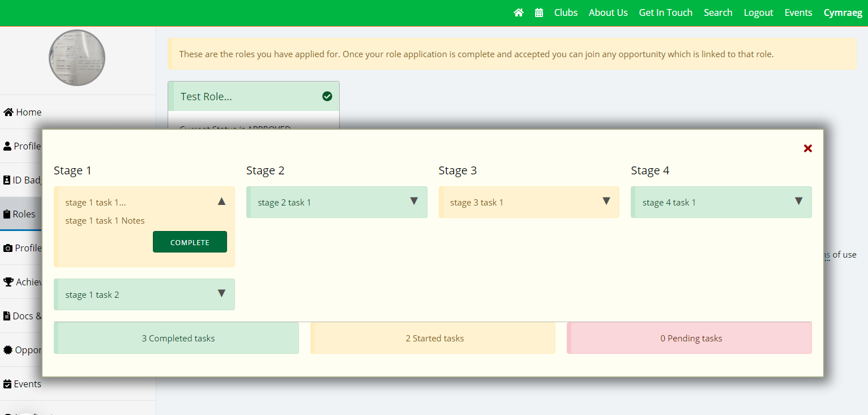Expand stage 3 task 1 details
This screenshot has height=415, width=868.
(606, 202)
